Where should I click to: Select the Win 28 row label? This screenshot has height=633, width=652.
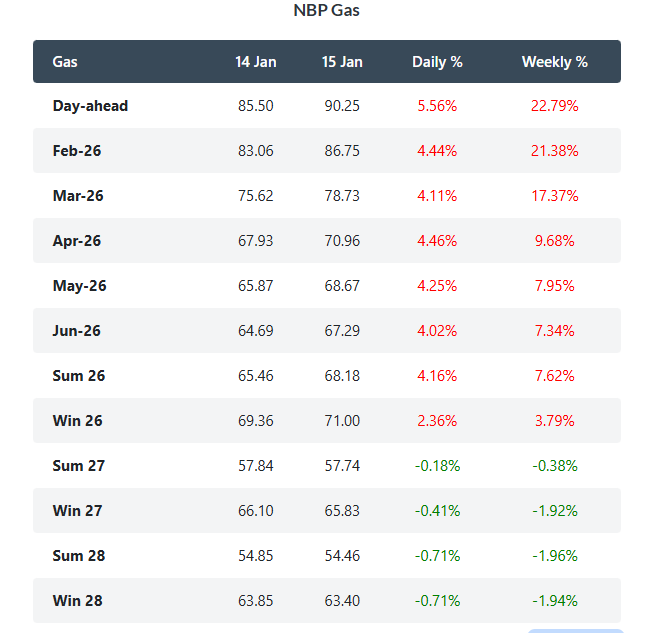click(78, 601)
